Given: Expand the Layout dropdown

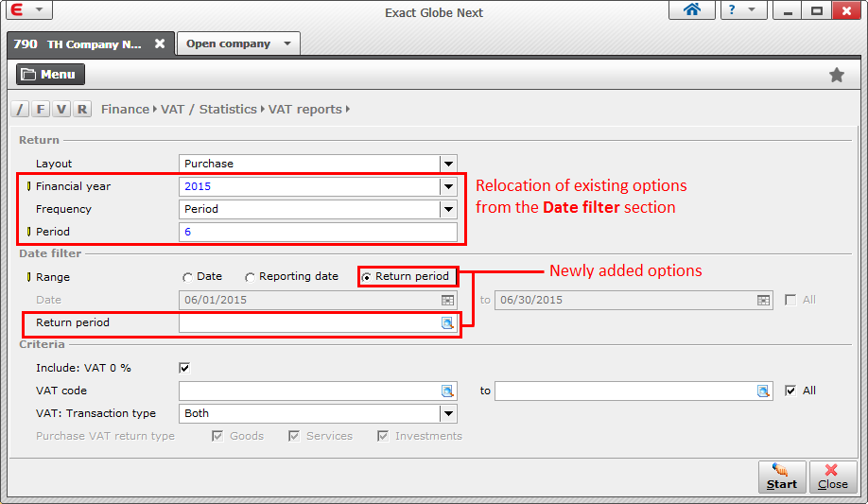Looking at the screenshot, I should tap(448, 164).
